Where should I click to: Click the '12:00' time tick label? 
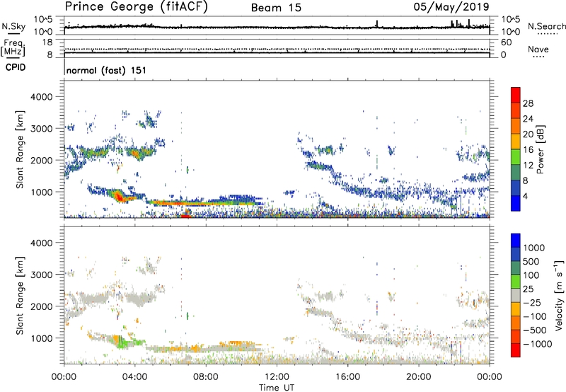click(277, 377)
